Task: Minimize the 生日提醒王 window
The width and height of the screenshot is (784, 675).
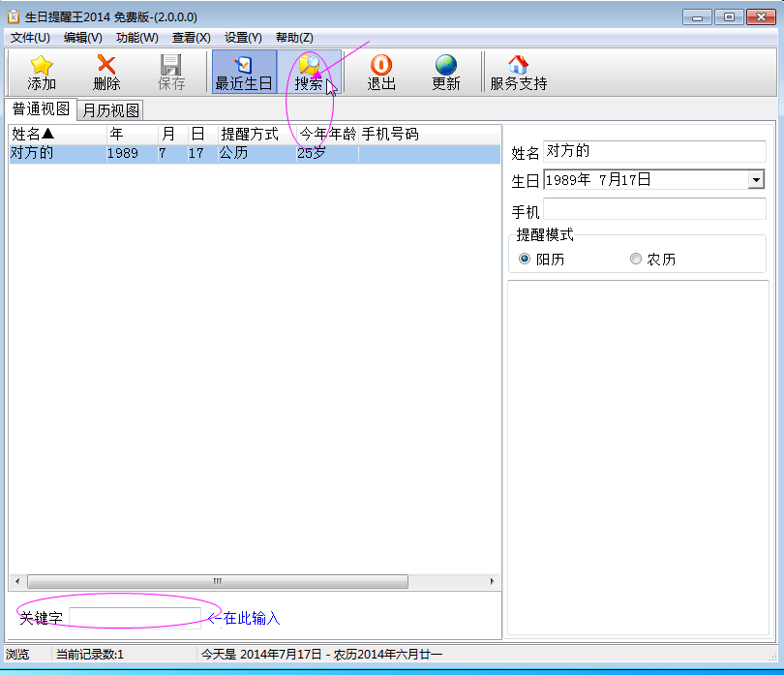Action: [697, 17]
